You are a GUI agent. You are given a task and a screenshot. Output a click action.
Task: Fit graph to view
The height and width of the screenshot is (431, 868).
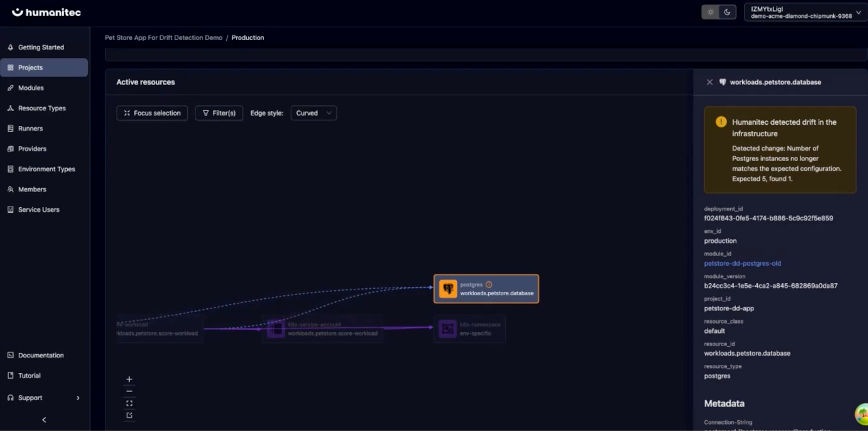129,403
